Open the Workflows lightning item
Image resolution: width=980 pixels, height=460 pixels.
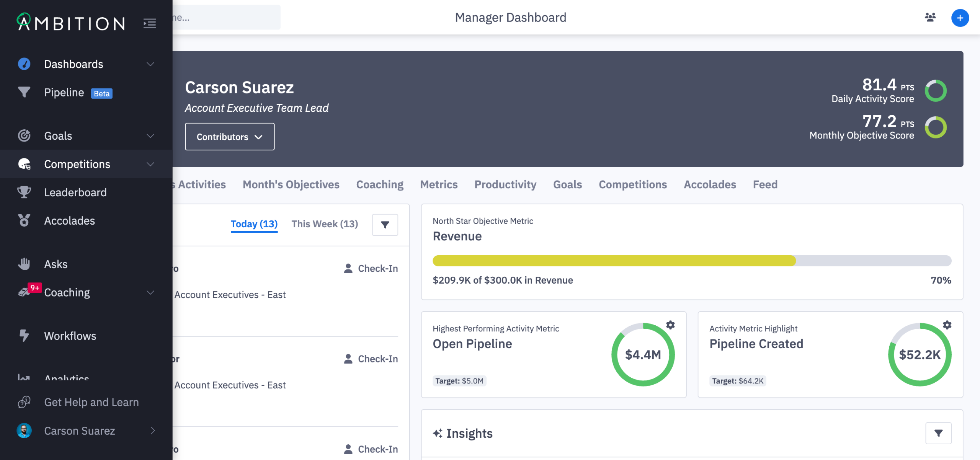70,336
